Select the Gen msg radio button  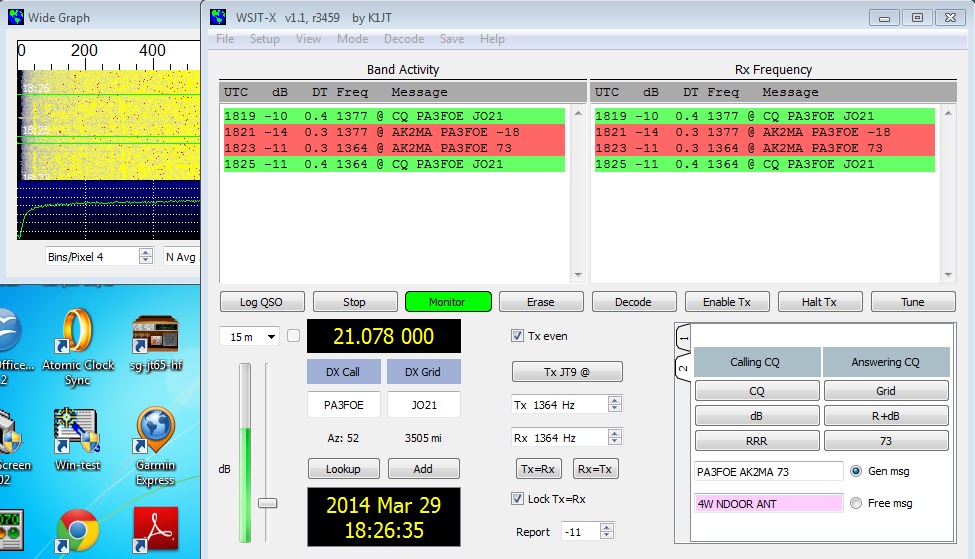[856, 471]
